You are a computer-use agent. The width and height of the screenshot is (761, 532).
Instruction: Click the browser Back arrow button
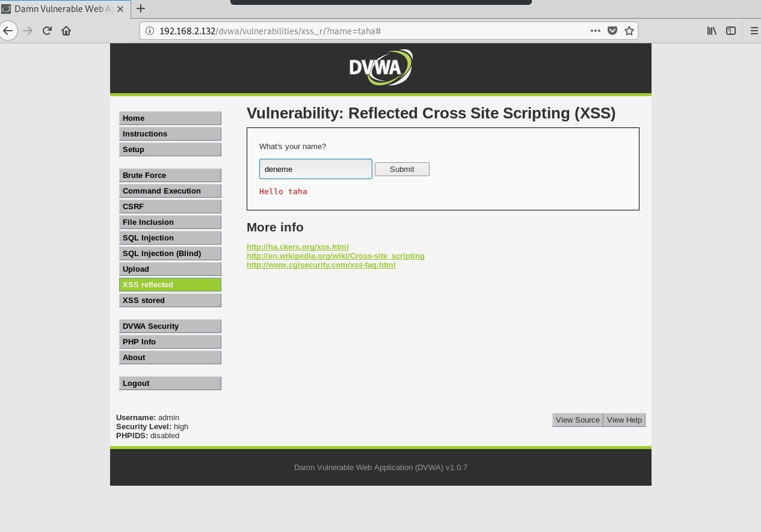[x=8, y=31]
